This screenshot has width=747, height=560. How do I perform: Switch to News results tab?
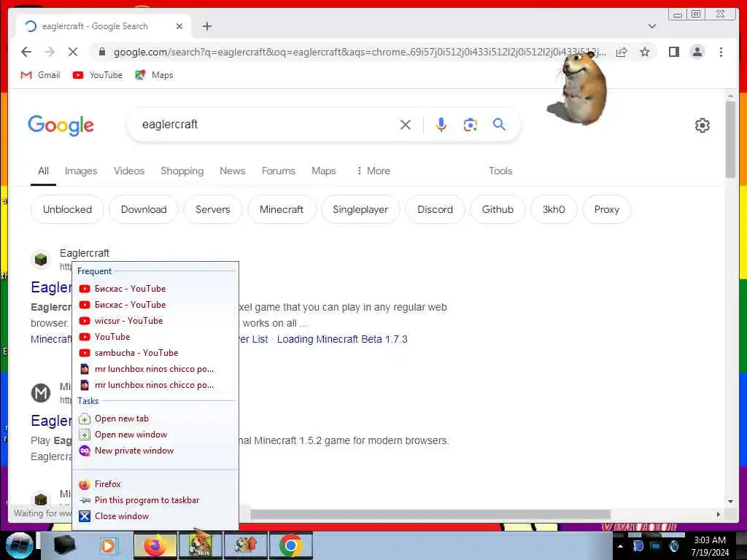[x=233, y=171]
